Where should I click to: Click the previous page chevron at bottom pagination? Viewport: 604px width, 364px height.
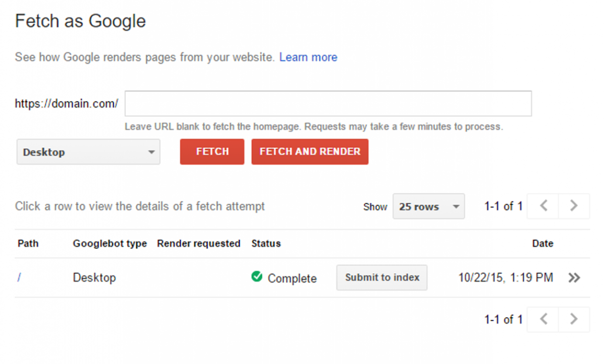coord(542,319)
